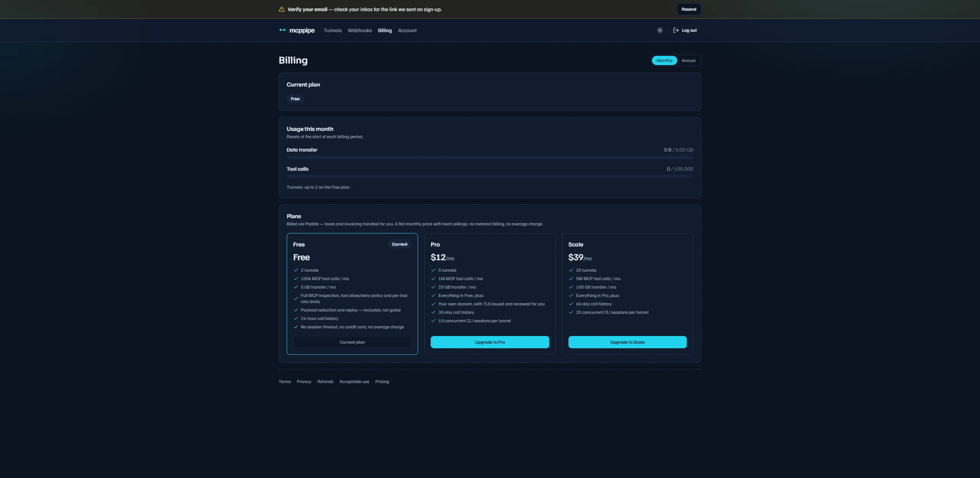Click the Data transfer progress bar
Image resolution: width=980 pixels, height=478 pixels.
click(x=490, y=157)
